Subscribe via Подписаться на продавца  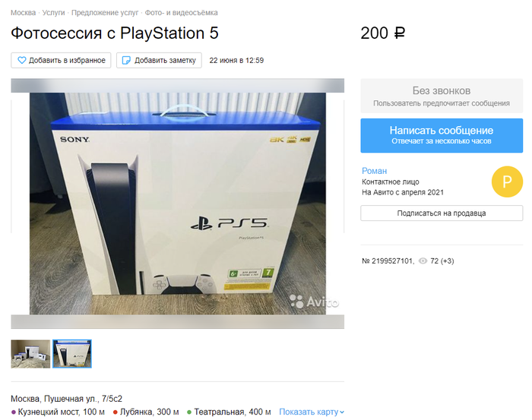click(x=442, y=213)
